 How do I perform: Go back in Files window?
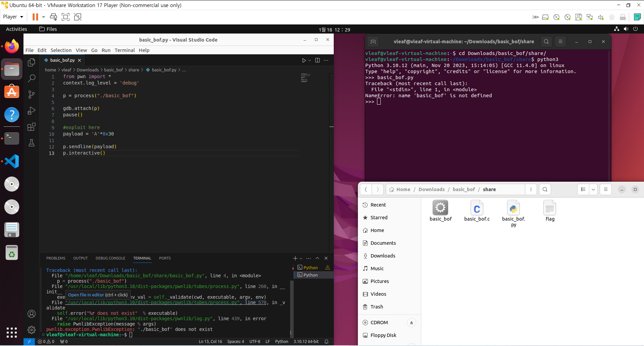click(366, 189)
